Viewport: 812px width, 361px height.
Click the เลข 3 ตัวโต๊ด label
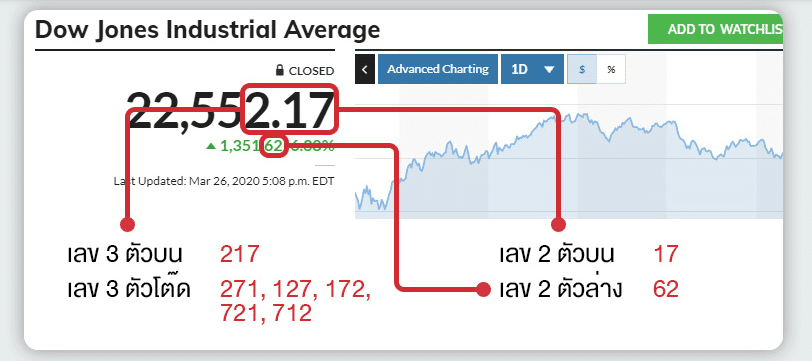click(x=129, y=288)
